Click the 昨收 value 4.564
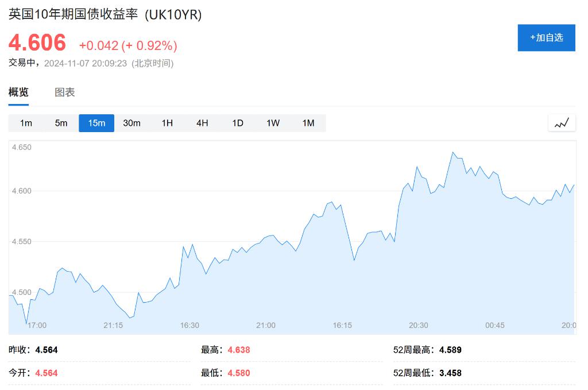This screenshot has height=390, width=588. (x=48, y=349)
